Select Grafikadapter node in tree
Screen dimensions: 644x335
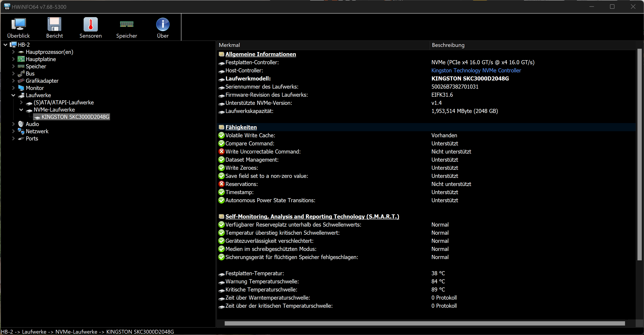[42, 81]
